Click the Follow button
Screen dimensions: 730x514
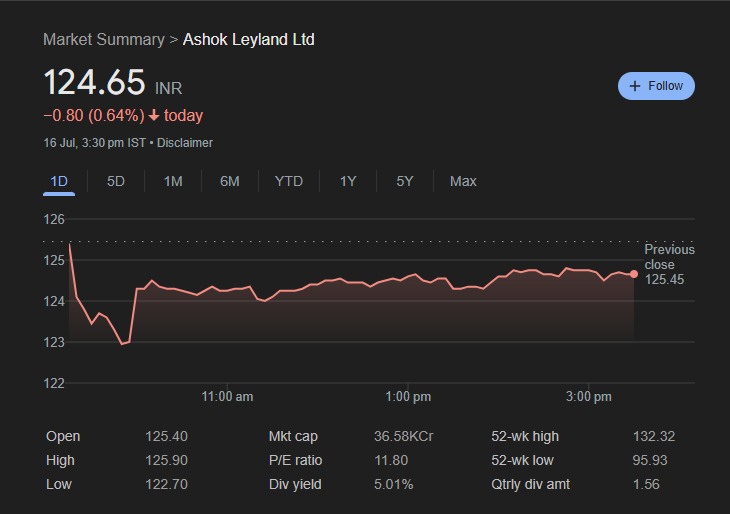click(x=656, y=86)
